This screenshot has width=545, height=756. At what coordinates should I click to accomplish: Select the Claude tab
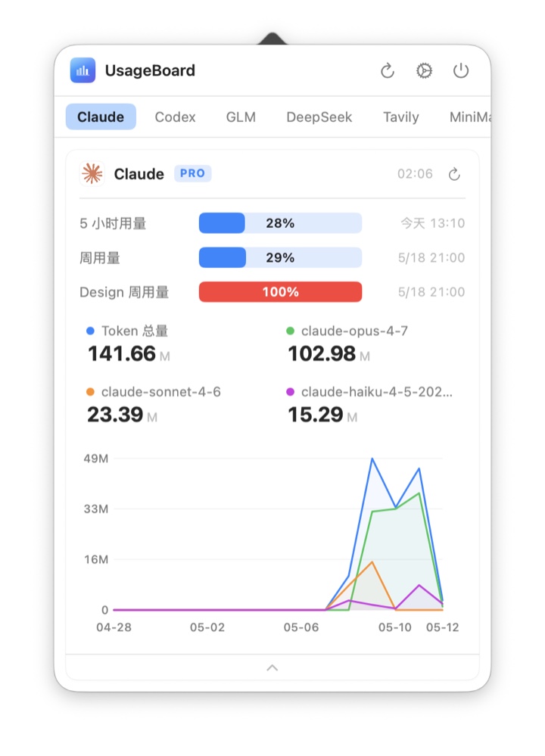pyautogui.click(x=101, y=117)
